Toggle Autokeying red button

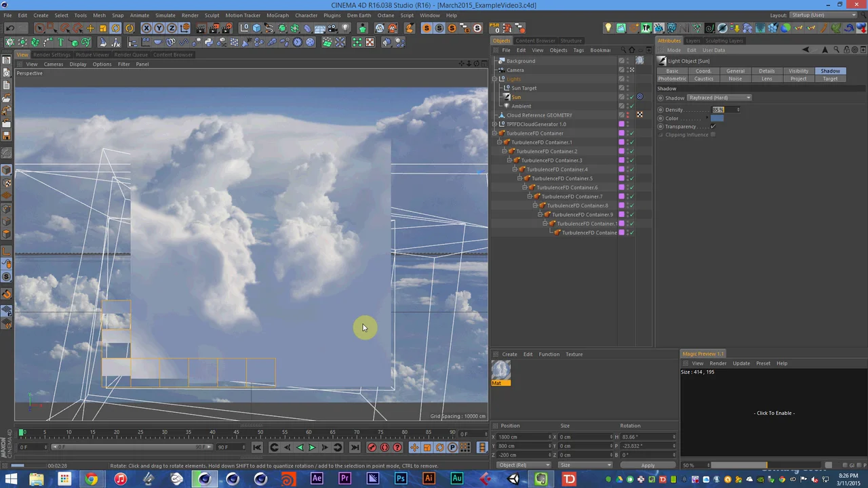pyautogui.click(x=384, y=447)
